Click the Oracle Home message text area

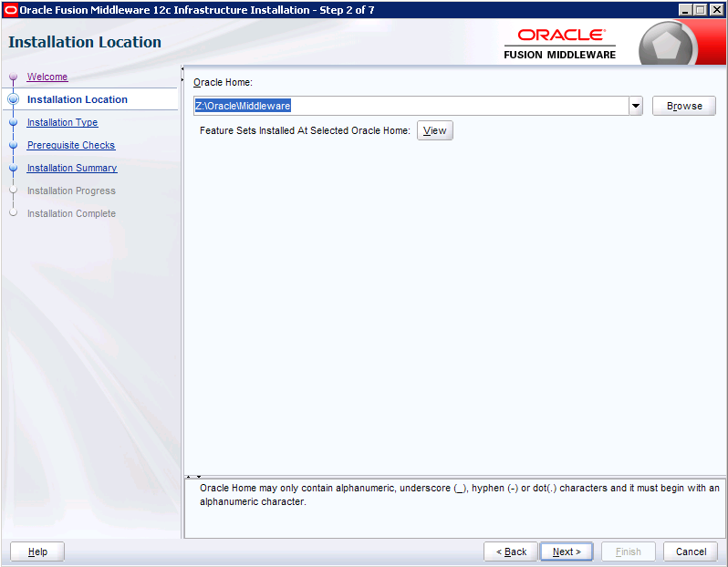(455, 509)
